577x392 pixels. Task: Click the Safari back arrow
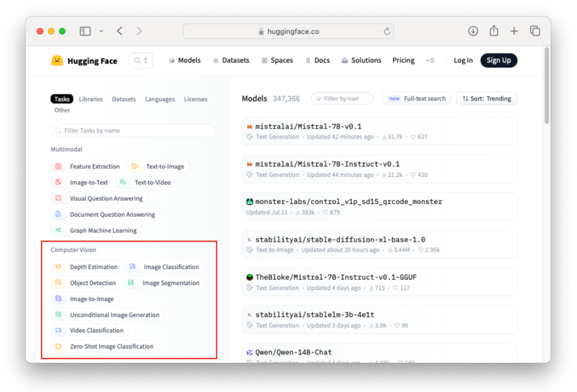pos(120,31)
